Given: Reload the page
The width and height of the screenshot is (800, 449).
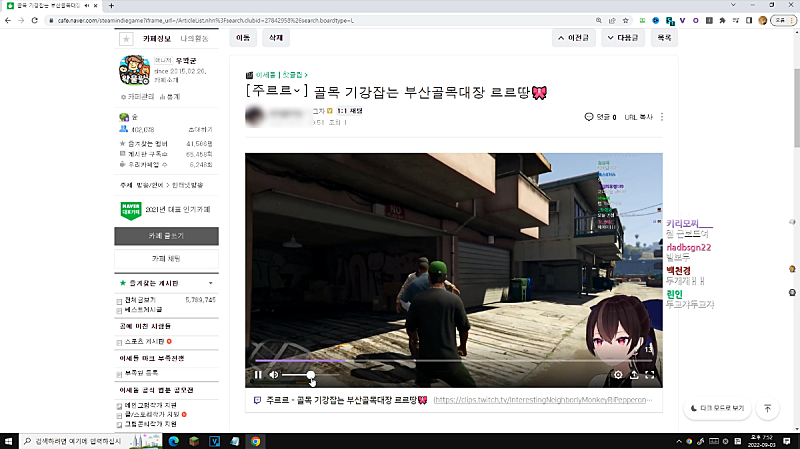Looking at the screenshot, I should tap(34, 20).
